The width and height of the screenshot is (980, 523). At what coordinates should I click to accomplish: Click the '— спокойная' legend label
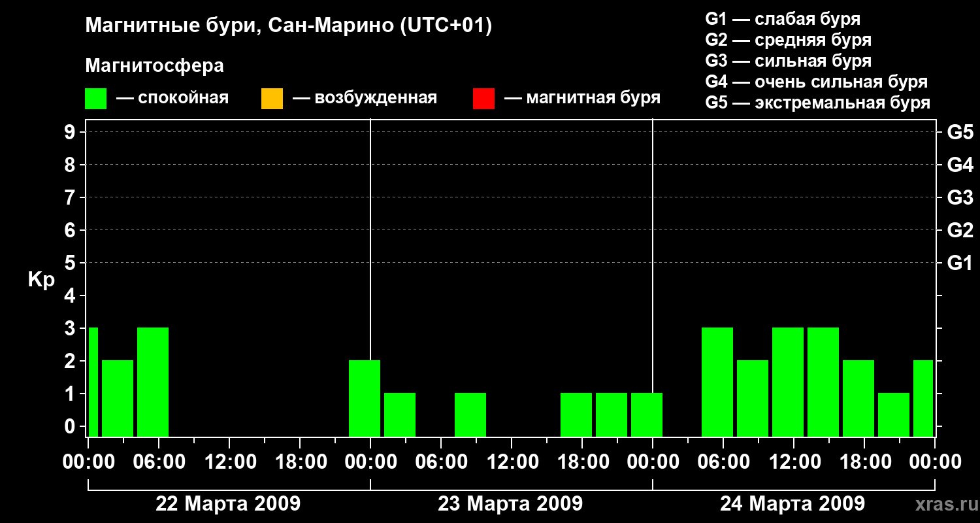coord(172,99)
